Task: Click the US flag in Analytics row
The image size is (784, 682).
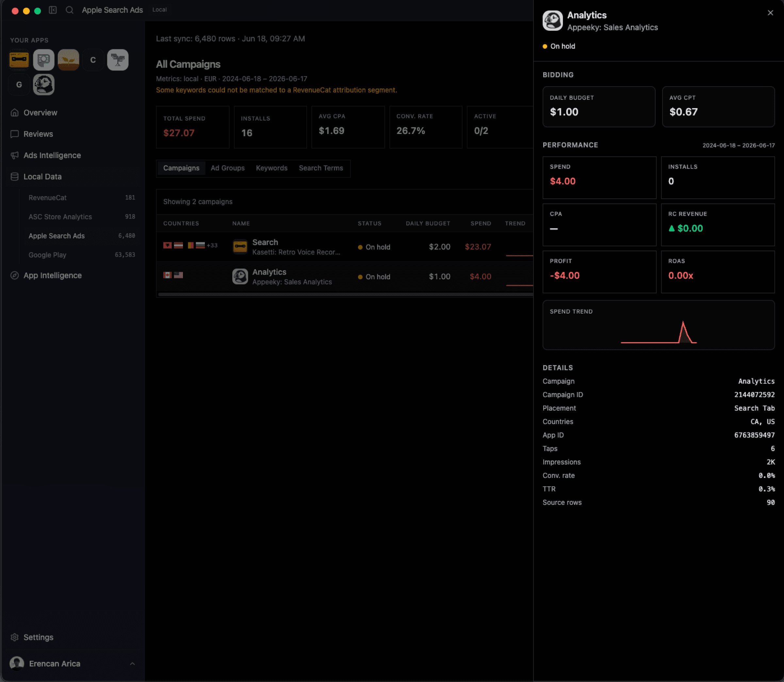Action: pos(178,275)
